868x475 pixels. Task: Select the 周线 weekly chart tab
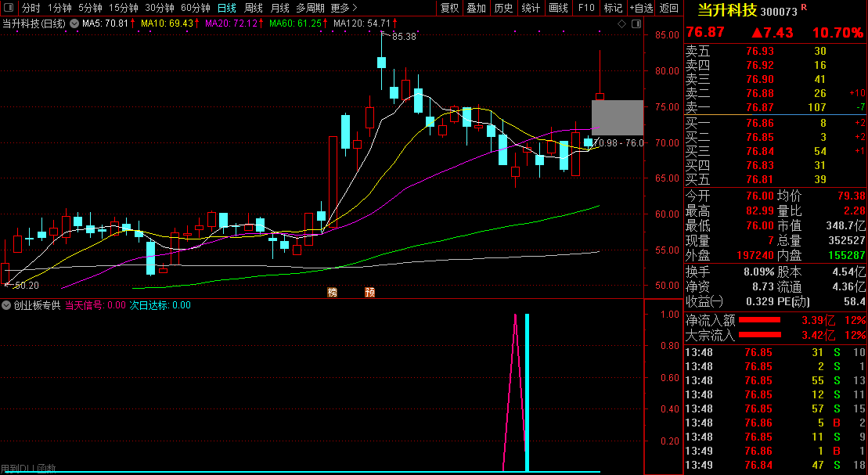[x=254, y=8]
